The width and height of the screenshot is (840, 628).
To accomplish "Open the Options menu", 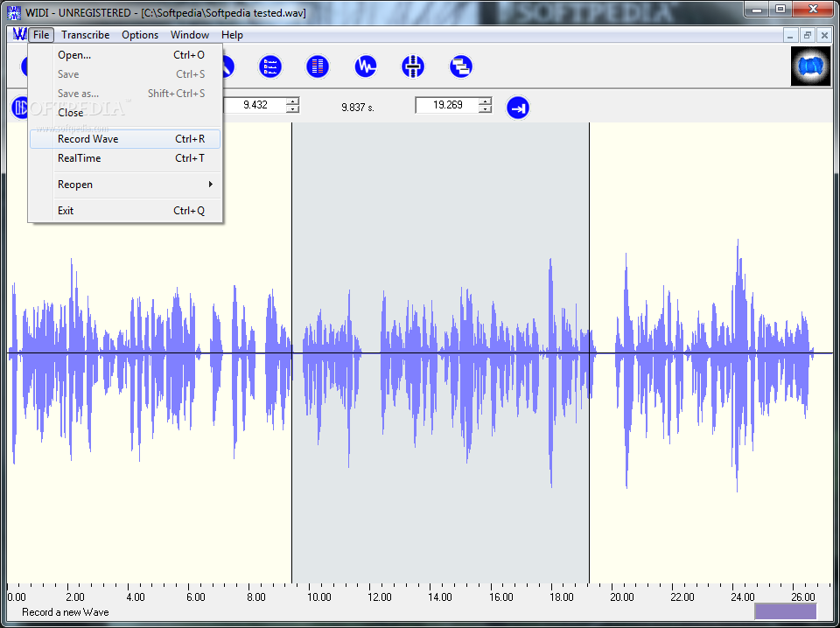I will coord(140,35).
